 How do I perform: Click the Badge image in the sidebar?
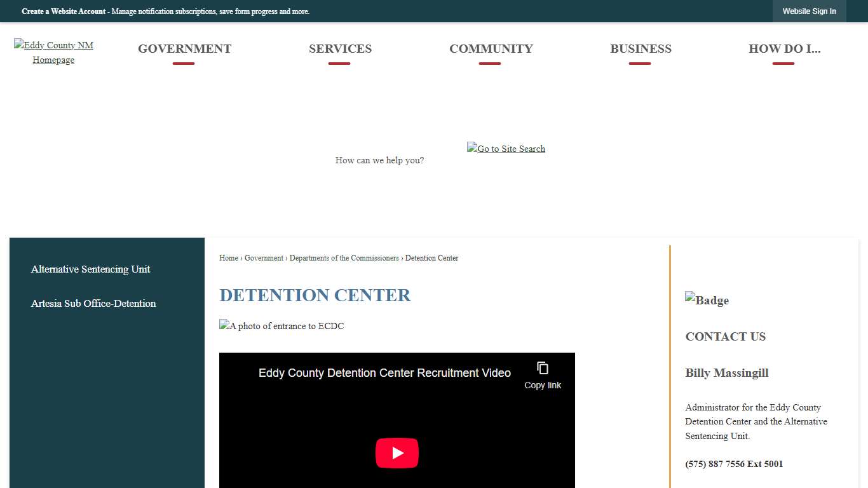coord(707,300)
